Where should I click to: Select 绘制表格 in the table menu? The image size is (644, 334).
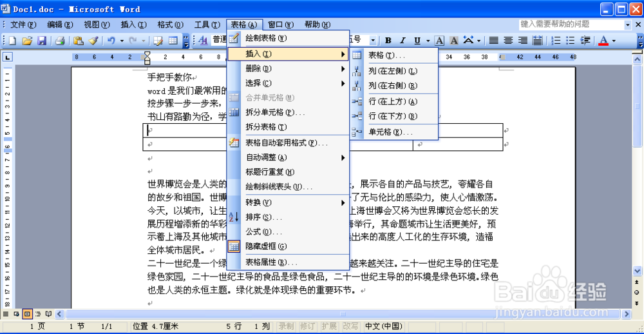point(288,38)
